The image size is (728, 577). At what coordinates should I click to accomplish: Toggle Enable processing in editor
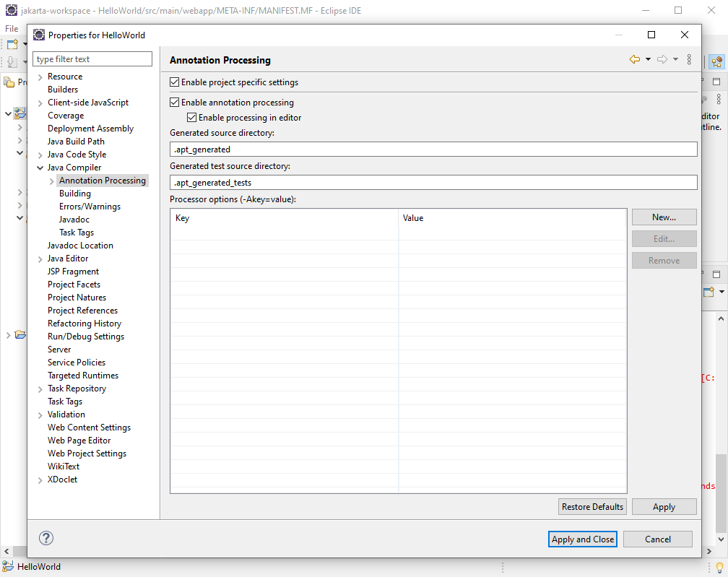click(x=192, y=117)
